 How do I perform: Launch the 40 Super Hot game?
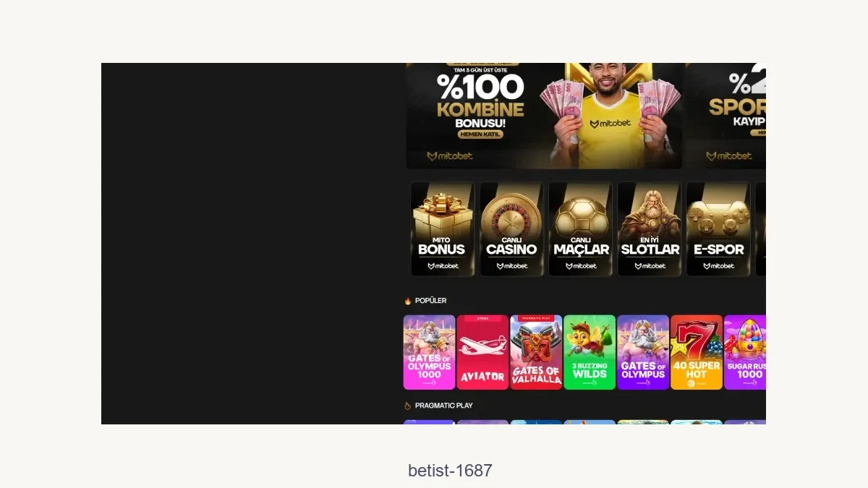tap(697, 352)
